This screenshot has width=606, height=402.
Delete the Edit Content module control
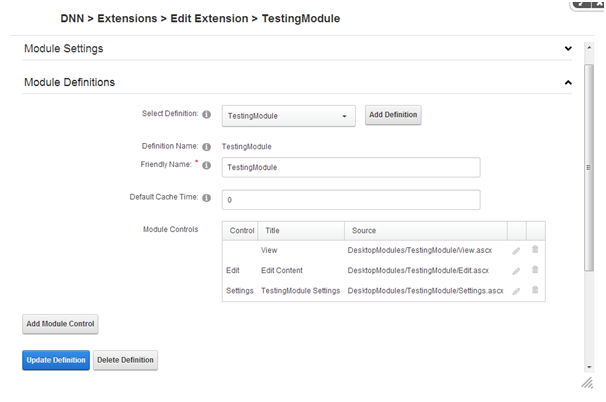(535, 269)
